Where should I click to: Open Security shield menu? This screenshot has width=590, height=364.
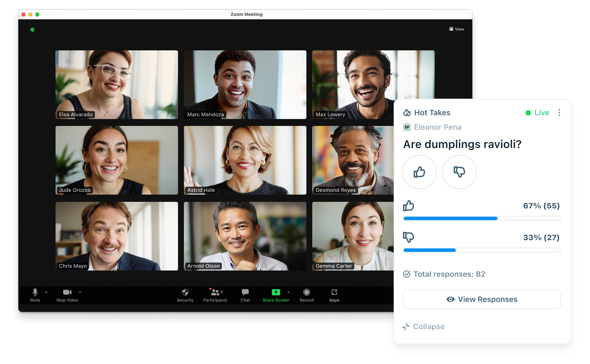(185, 295)
